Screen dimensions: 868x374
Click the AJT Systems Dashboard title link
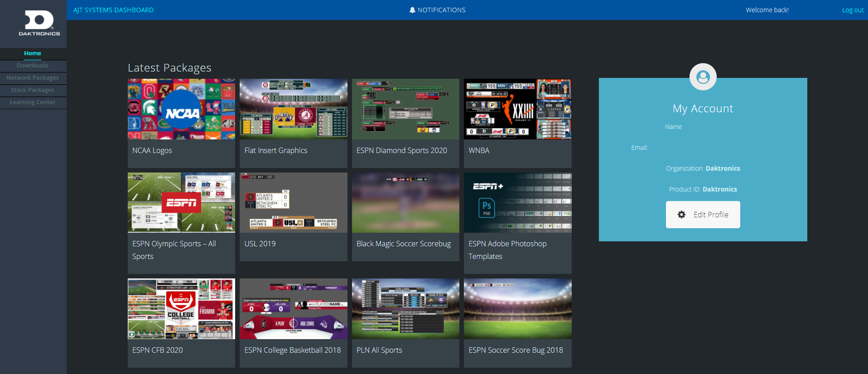[x=113, y=10]
